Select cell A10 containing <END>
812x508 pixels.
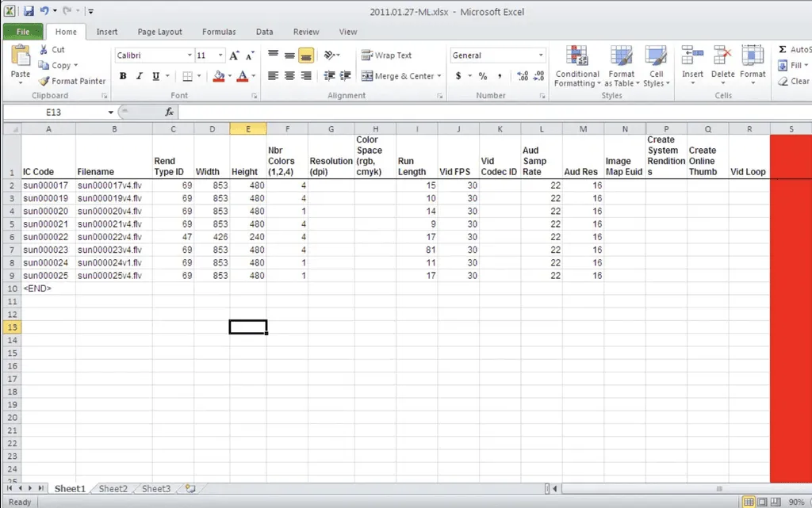(48, 288)
